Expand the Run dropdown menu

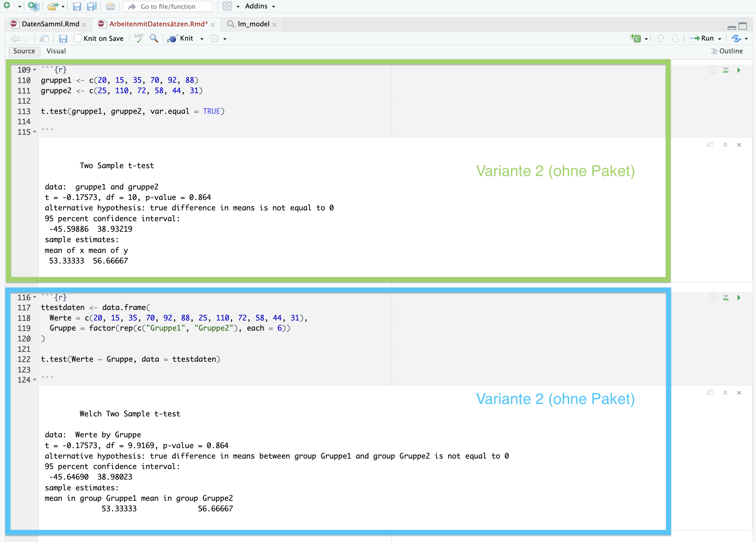[x=720, y=39]
